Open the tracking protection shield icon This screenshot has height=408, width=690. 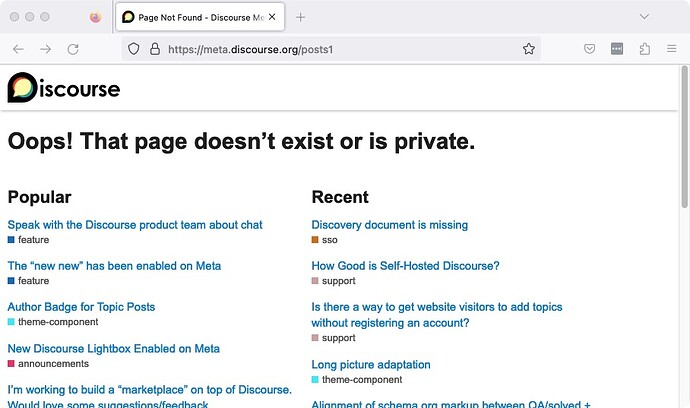point(134,49)
